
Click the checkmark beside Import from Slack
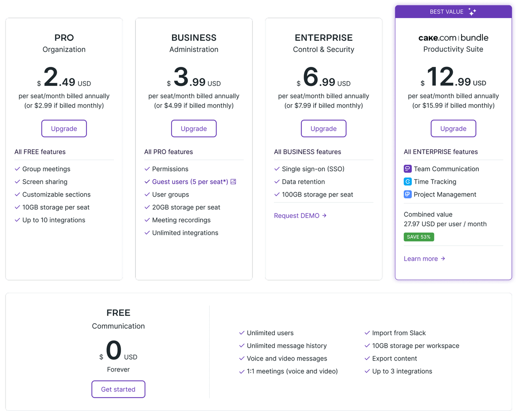(367, 333)
